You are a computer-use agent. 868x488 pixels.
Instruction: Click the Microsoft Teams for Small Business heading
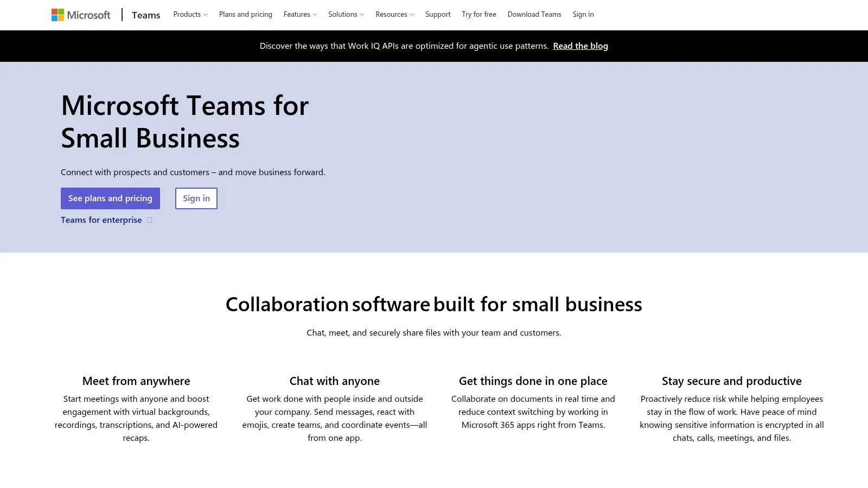click(x=184, y=121)
